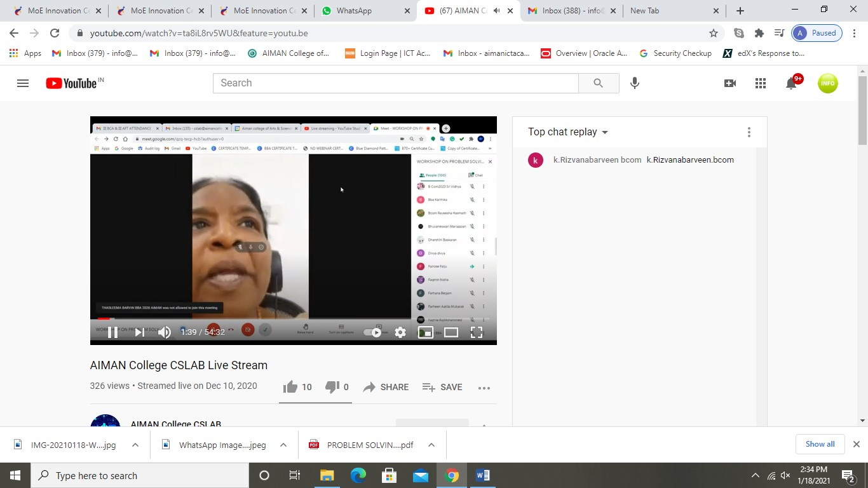Open the AIMAN College of... bookmark
This screenshot has height=488, width=868.
pyautogui.click(x=288, y=53)
